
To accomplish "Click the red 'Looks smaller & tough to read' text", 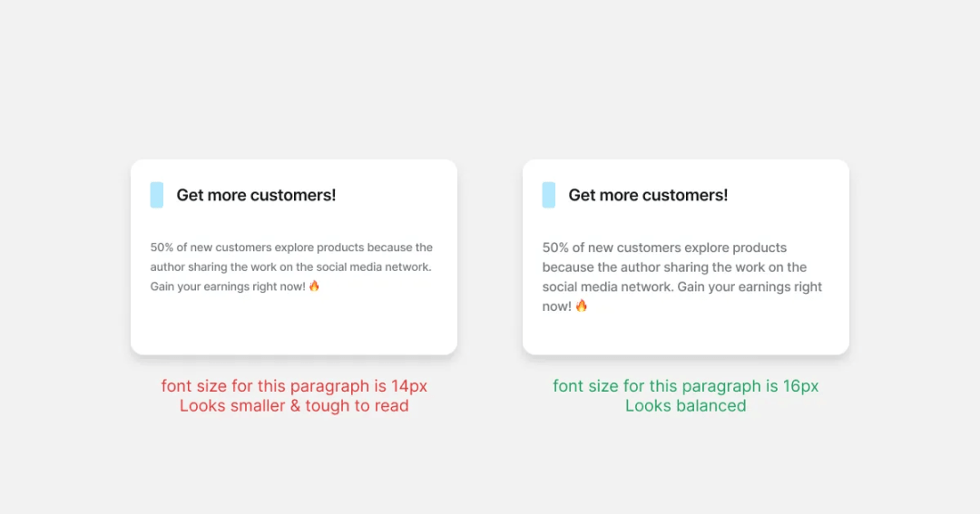I will [x=294, y=405].
